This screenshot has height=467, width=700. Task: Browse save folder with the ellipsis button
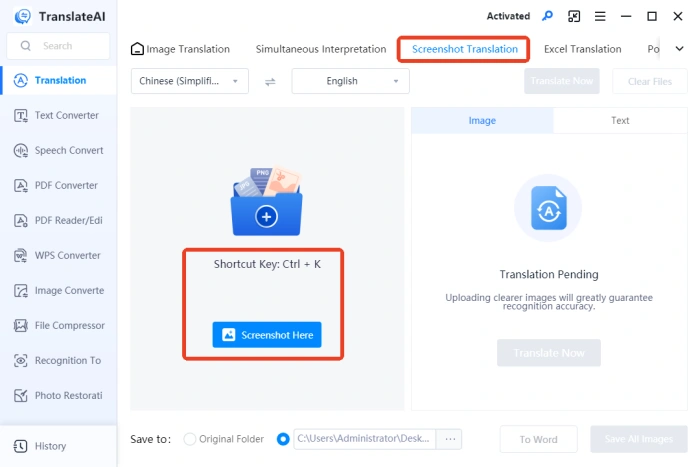[450, 439]
